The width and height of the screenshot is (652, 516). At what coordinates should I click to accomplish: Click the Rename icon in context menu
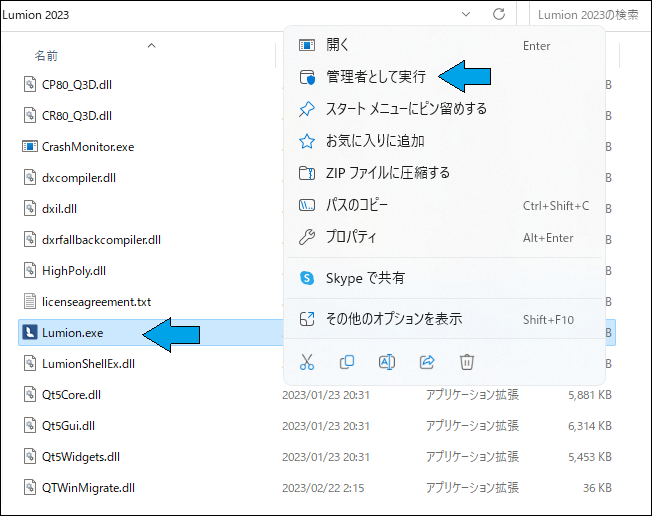pyautogui.click(x=387, y=362)
